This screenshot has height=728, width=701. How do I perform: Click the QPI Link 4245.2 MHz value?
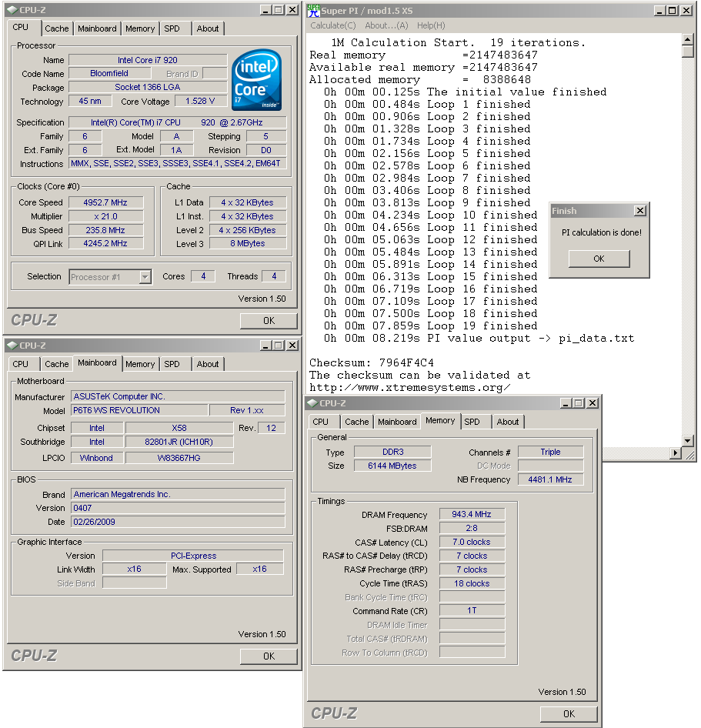[105, 244]
